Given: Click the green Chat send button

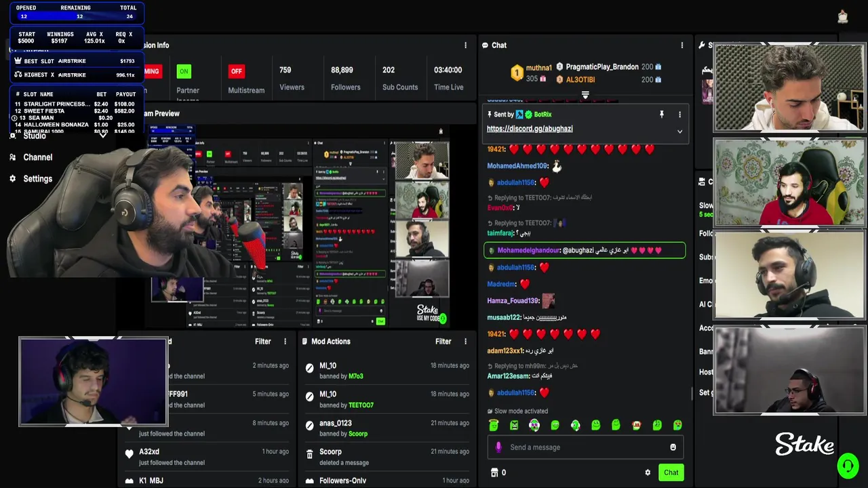Looking at the screenshot, I should click(x=671, y=472).
